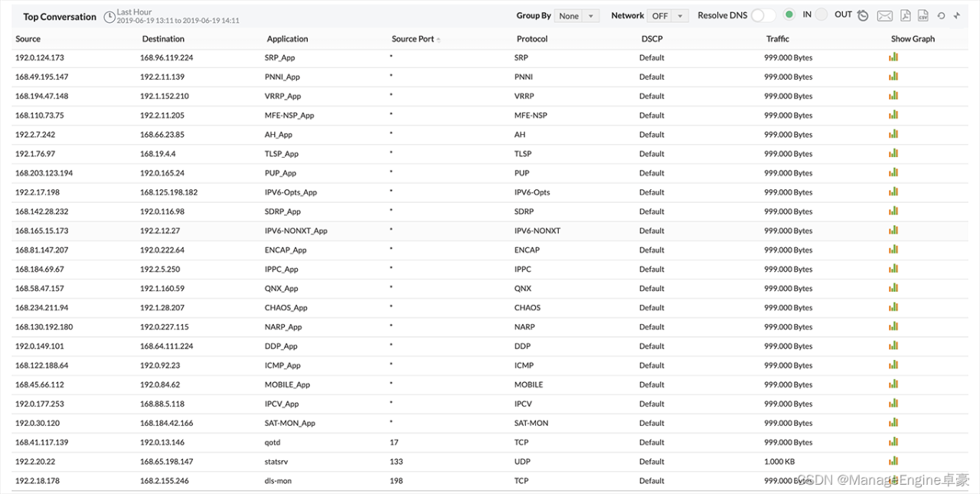This screenshot has height=494, width=980.
Task: Open the Group By dropdown
Action: tap(577, 15)
